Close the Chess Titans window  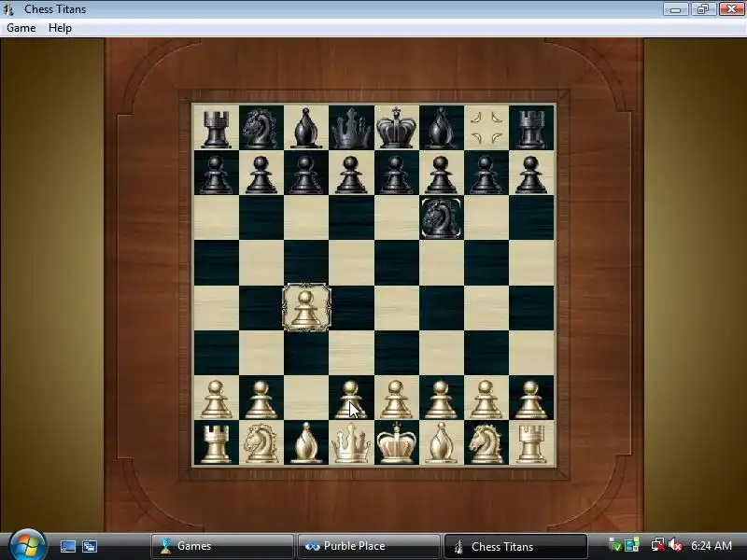click(731, 9)
